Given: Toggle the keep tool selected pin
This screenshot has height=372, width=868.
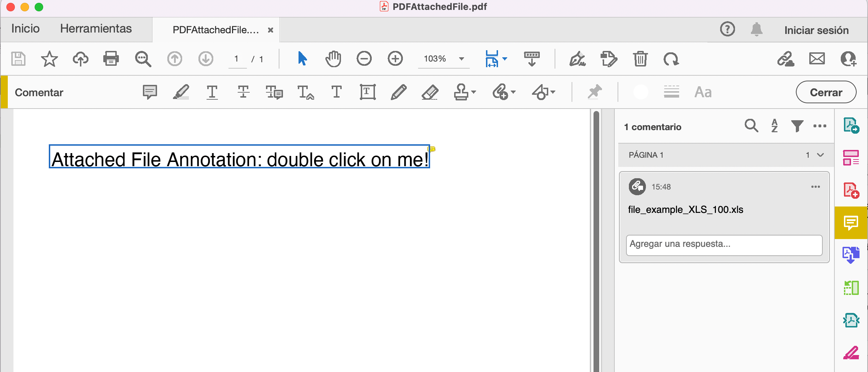Looking at the screenshot, I should tap(595, 92).
